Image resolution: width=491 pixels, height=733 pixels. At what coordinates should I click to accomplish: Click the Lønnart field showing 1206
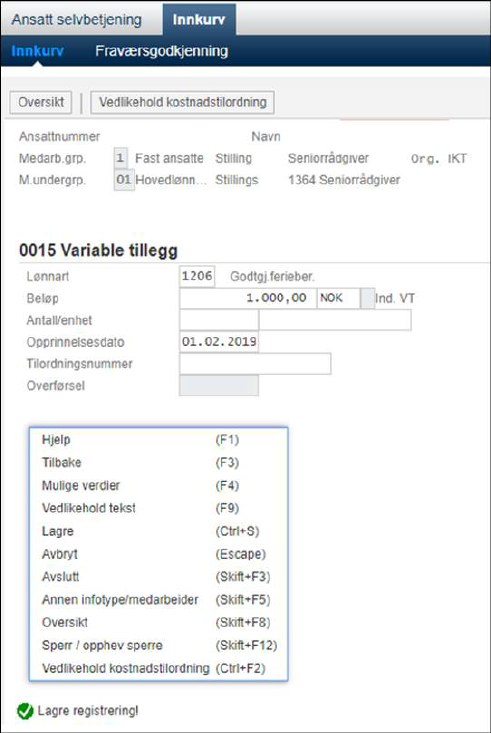pyautogui.click(x=197, y=276)
